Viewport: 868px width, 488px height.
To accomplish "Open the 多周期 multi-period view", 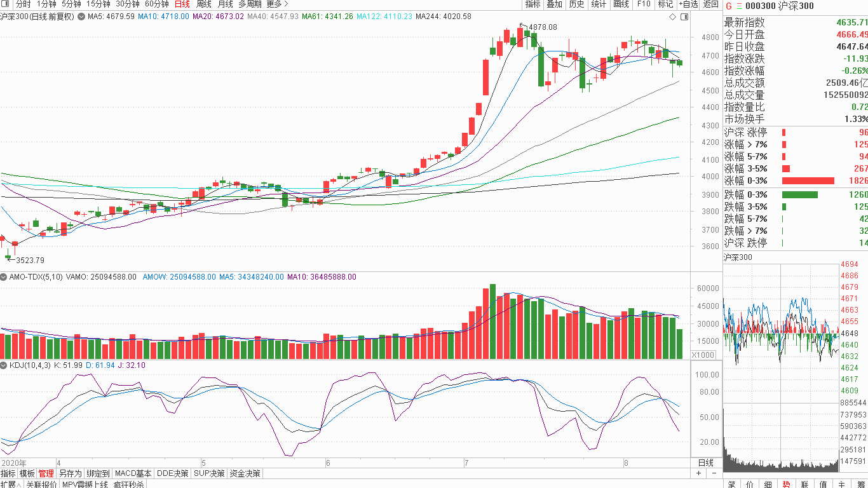I will (250, 4).
